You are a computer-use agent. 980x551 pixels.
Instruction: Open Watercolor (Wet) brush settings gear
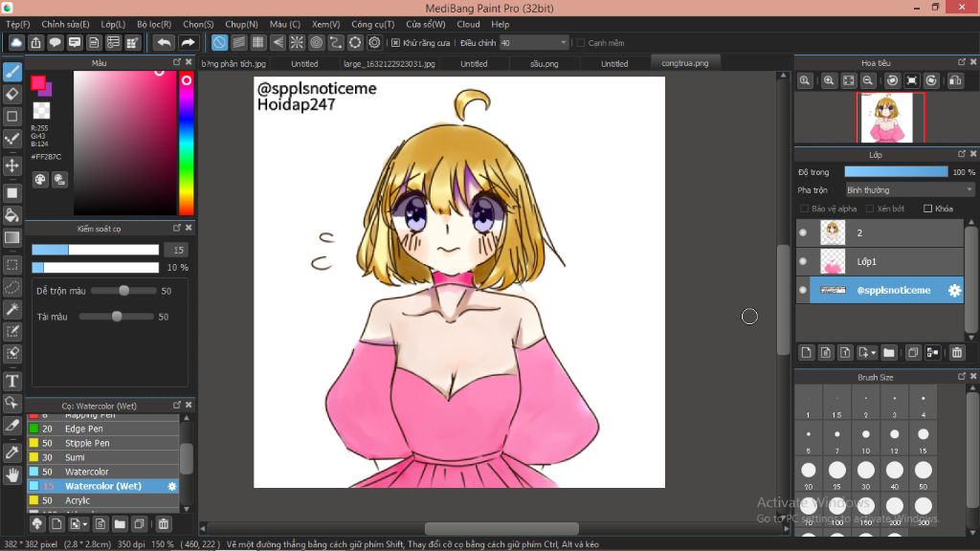(x=172, y=486)
